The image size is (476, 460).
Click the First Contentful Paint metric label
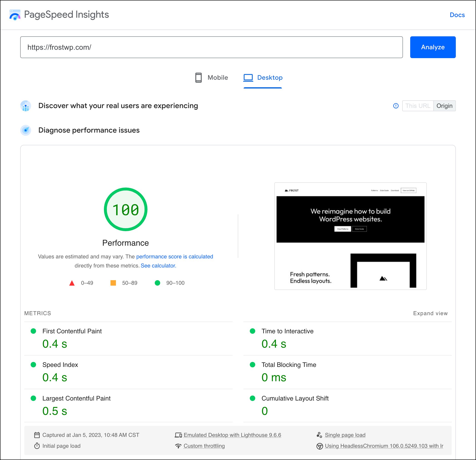click(x=72, y=331)
